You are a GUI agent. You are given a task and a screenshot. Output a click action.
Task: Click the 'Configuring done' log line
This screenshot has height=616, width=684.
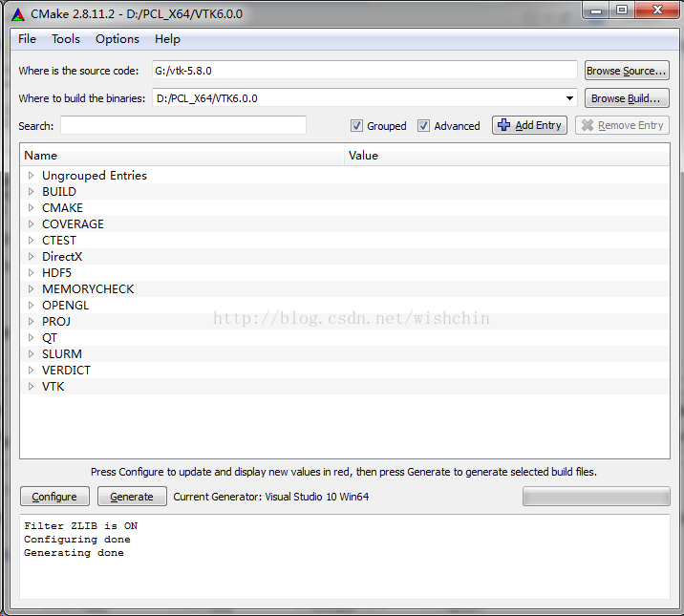[x=77, y=540]
